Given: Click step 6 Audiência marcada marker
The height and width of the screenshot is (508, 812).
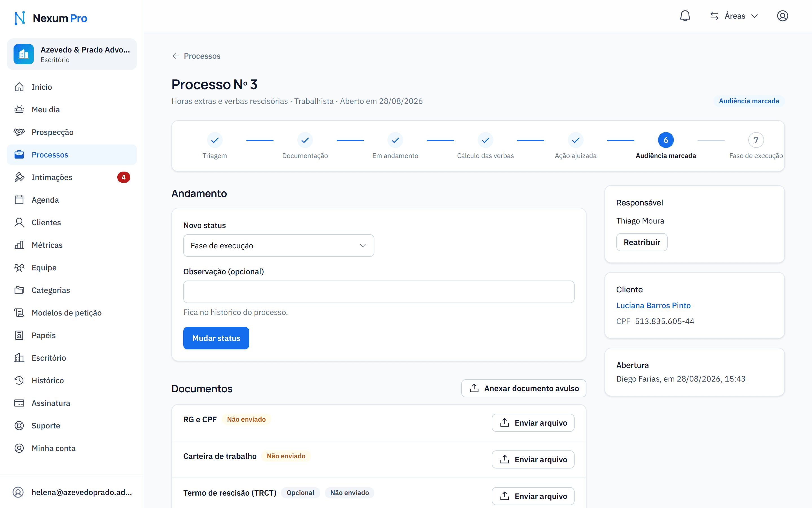Looking at the screenshot, I should pos(666,140).
